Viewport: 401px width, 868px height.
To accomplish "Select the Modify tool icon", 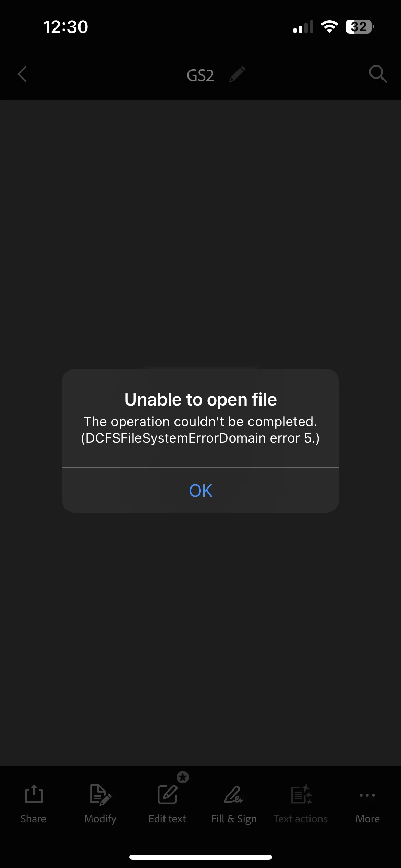I will click(x=100, y=795).
